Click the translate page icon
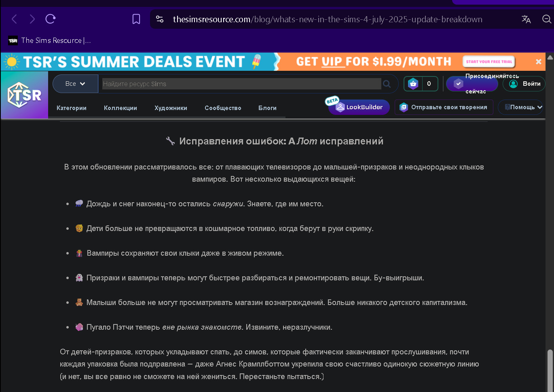 coord(526,19)
